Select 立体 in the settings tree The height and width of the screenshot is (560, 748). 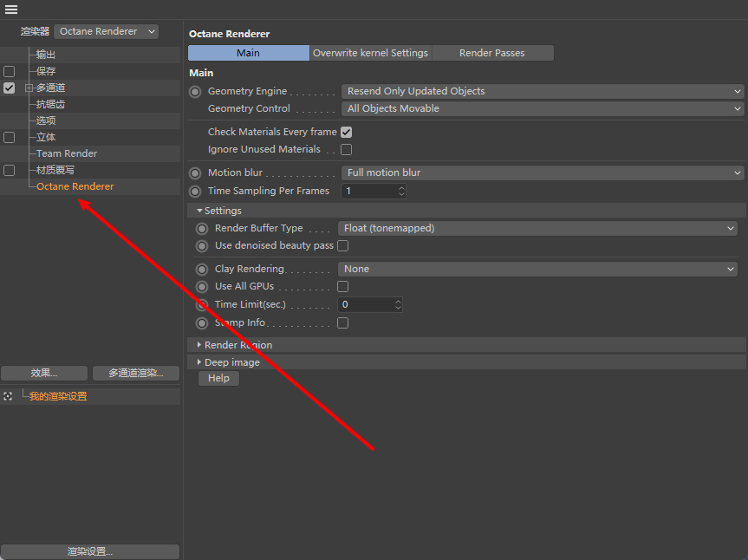[x=46, y=137]
